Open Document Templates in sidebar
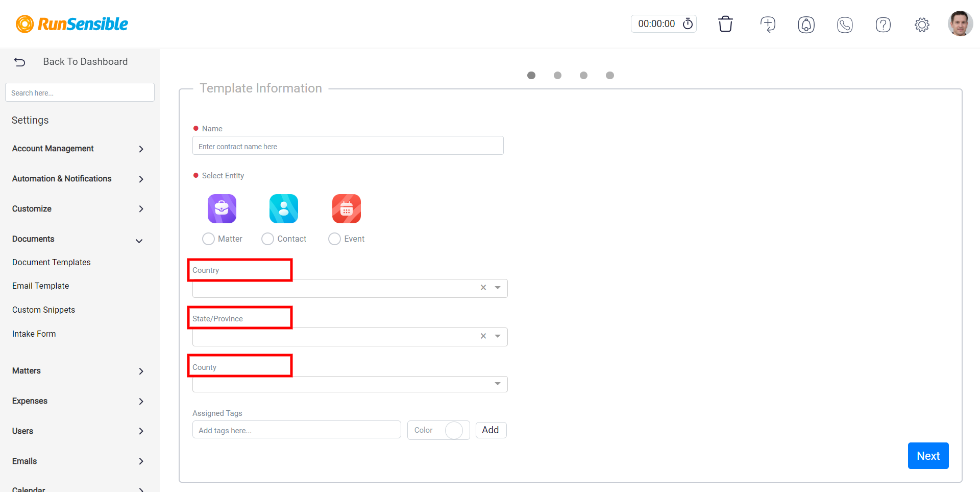This screenshot has width=980, height=492. click(x=52, y=262)
